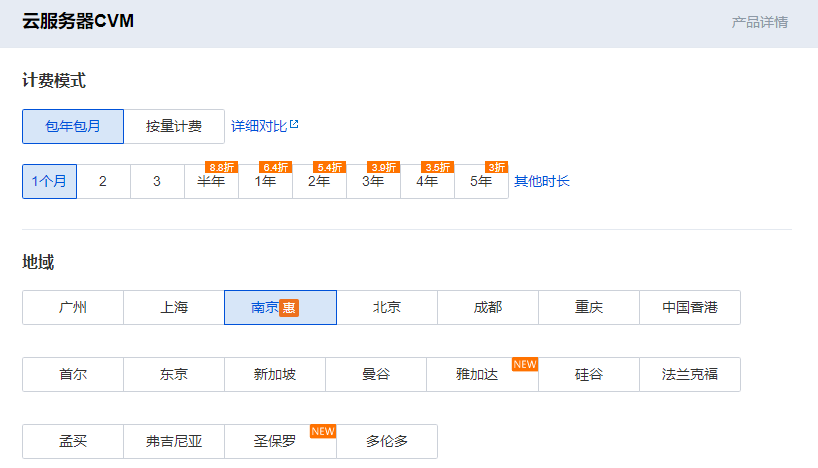Click the 3.9折 discount badge

coord(383,167)
